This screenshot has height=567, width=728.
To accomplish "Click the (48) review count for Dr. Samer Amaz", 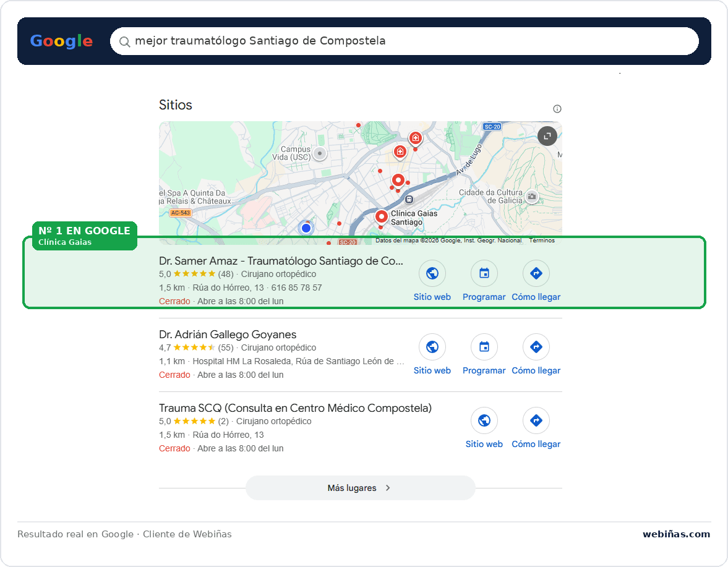I will click(x=226, y=274).
